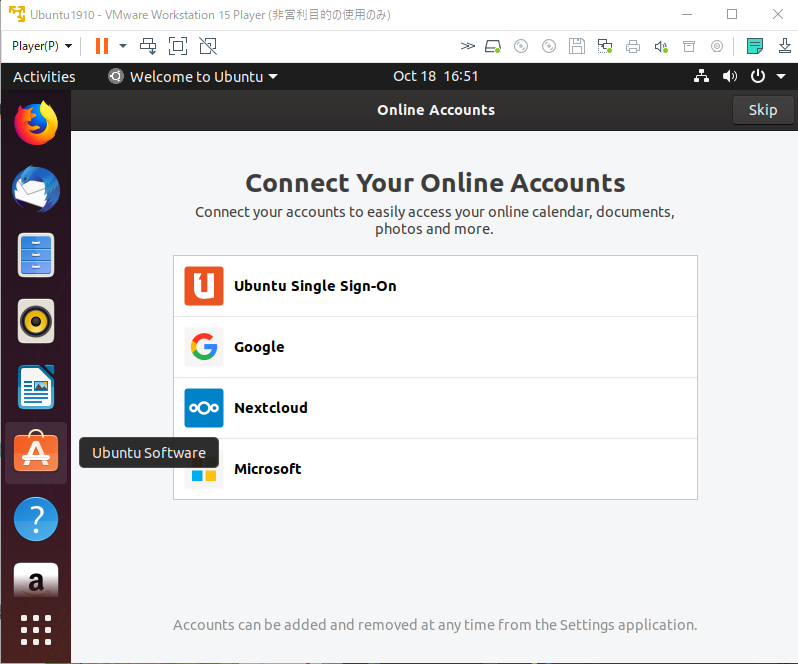Launch Thunderbird Mail from the dock
Viewport: 798px width, 664px height.
point(36,189)
